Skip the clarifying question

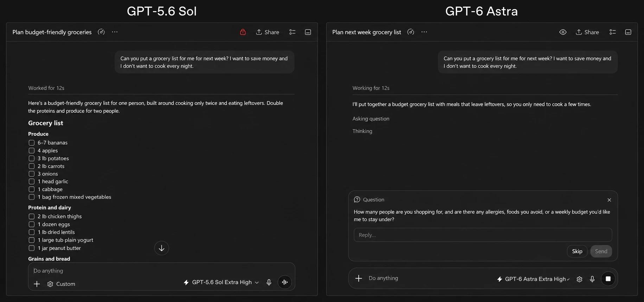[x=577, y=251]
